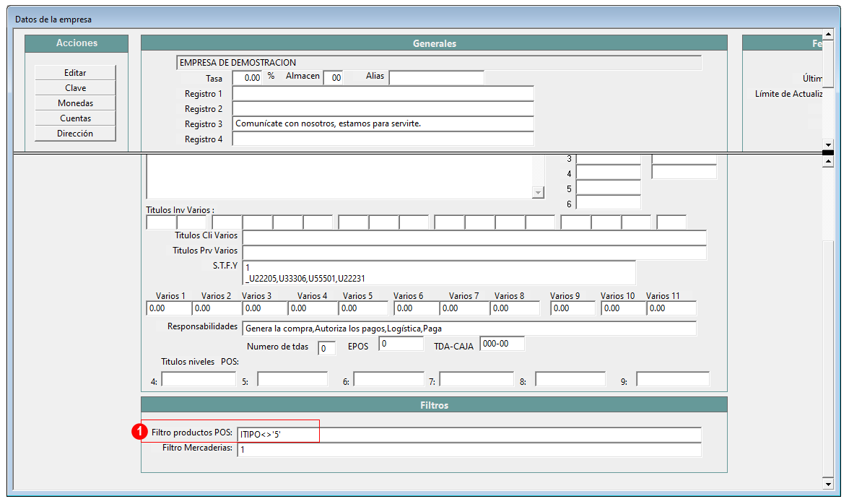
Task: Click the text area's scroll down arrow
Action: click(538, 192)
